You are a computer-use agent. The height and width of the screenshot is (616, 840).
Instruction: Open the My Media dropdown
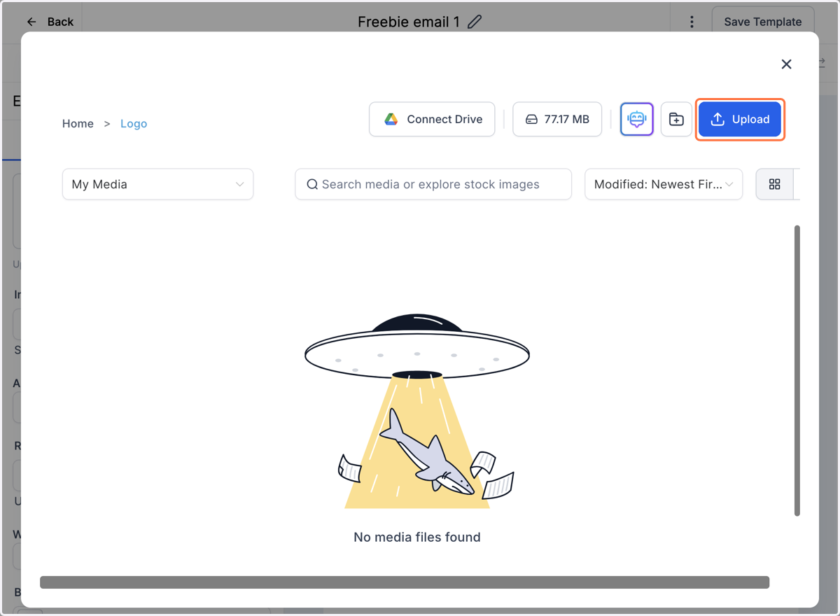pos(157,184)
